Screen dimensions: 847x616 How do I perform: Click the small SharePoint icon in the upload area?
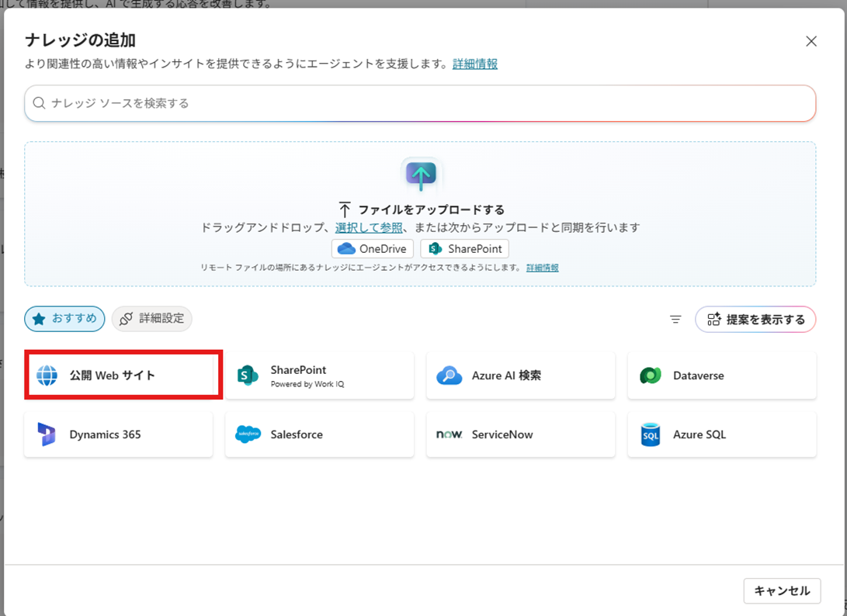coord(436,249)
